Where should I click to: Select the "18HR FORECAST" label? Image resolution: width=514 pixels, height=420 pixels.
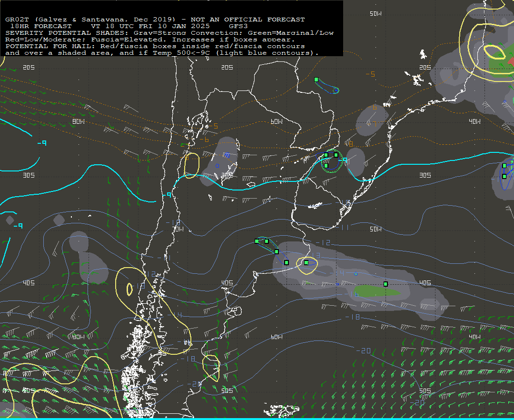41,26
